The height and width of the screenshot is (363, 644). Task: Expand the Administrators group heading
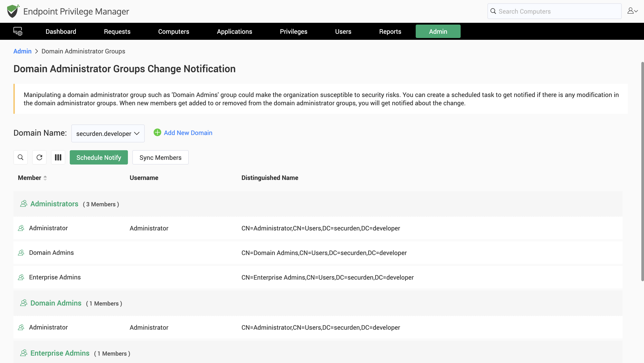(54, 204)
